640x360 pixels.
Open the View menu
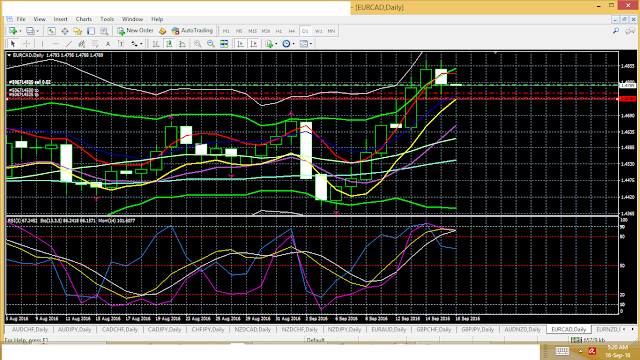39,19
